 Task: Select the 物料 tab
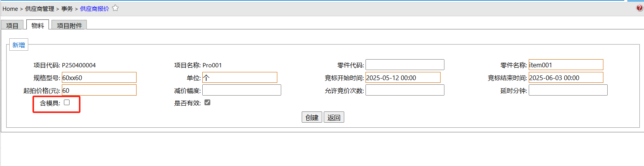(38, 25)
